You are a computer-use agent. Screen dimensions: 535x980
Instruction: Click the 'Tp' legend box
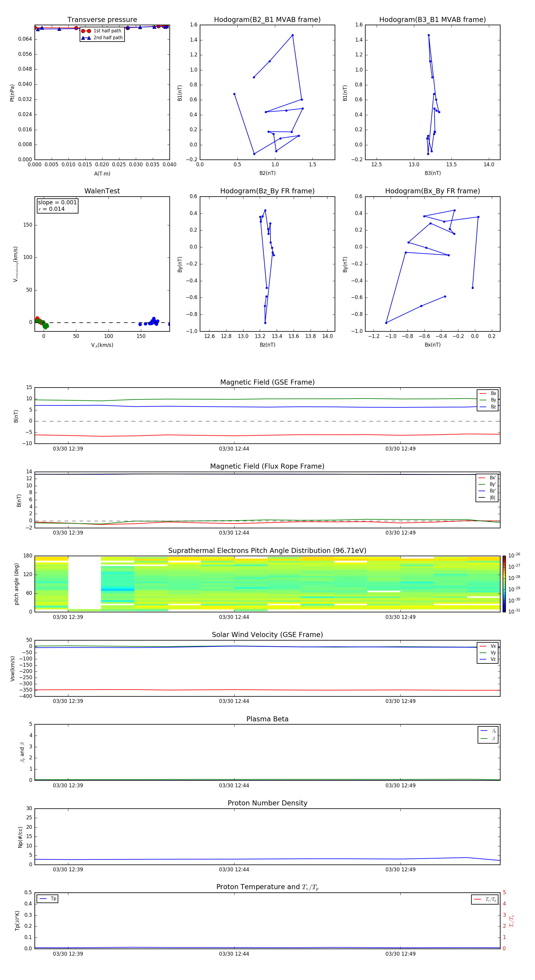[x=48, y=899]
